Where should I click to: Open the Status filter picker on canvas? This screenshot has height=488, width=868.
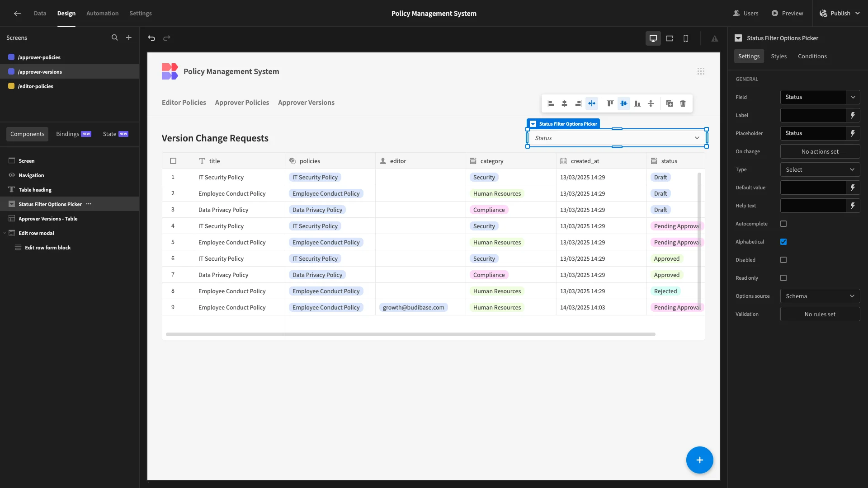(617, 138)
